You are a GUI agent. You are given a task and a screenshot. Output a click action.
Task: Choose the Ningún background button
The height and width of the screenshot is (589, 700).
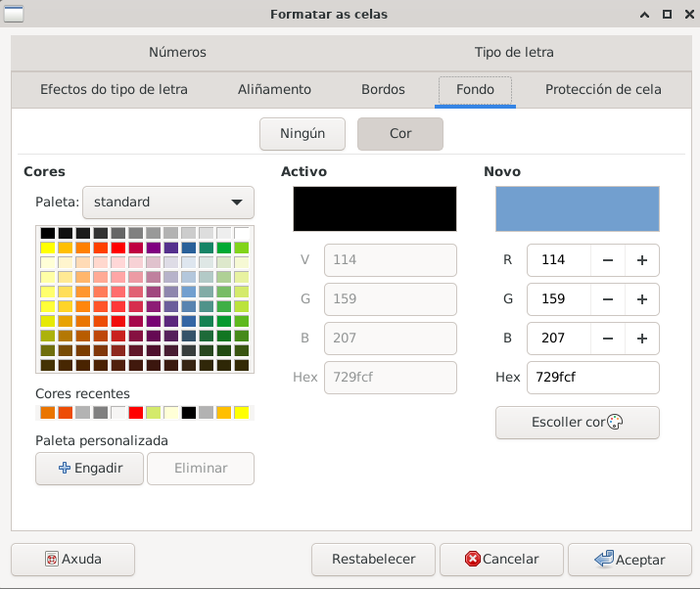(303, 133)
